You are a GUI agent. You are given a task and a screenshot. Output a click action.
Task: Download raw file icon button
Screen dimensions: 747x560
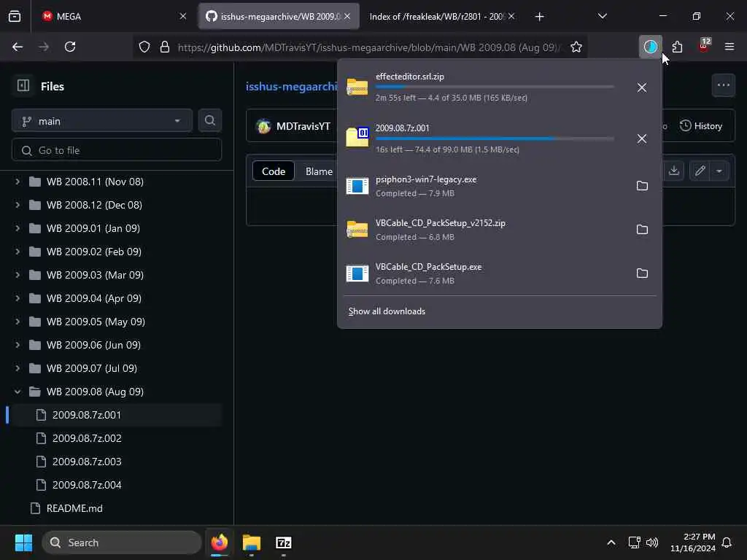(673, 171)
